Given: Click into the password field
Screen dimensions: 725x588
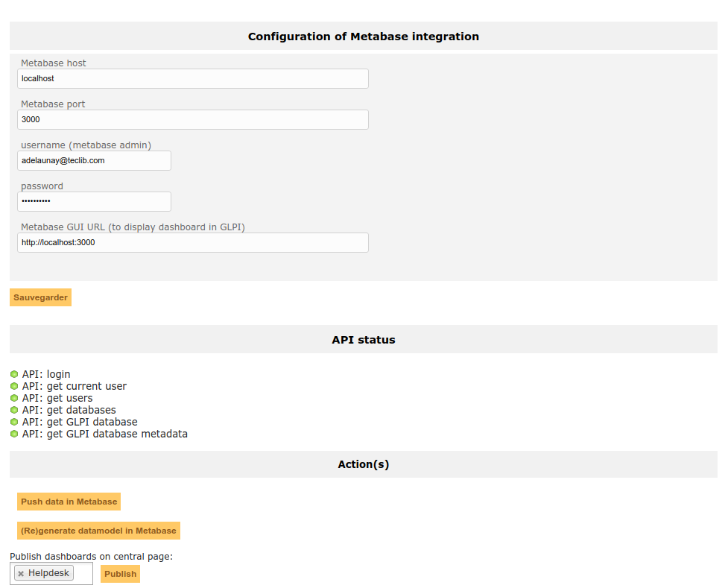Looking at the screenshot, I should [95, 201].
